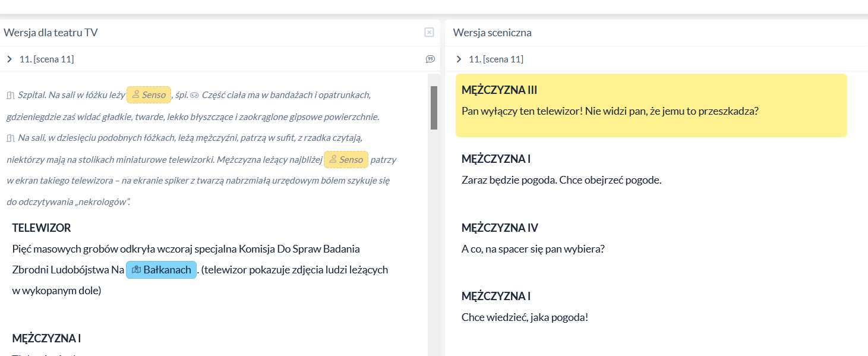Click the "Wersja sceniczna" panel title
This screenshot has height=356, width=868.
(492, 33)
